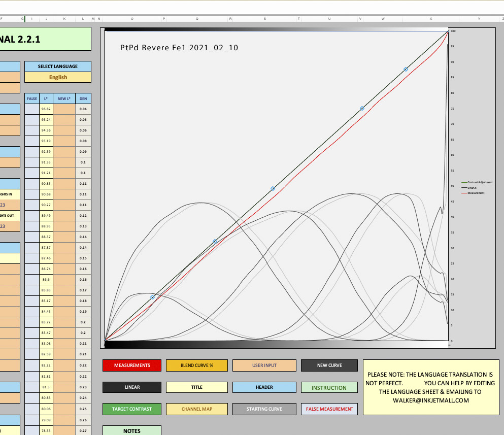The height and width of the screenshot is (435, 504).
Task: Select the L* cell containing 96.82
Action: [46, 109]
